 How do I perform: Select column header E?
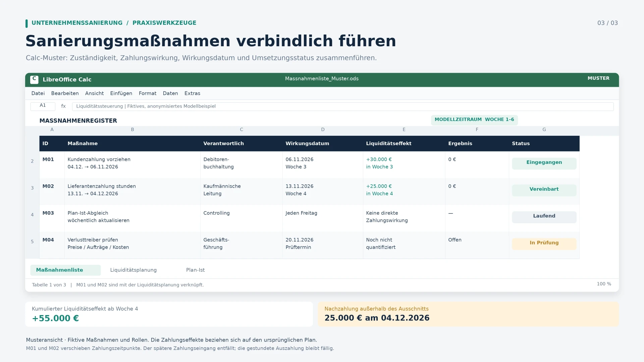point(404,130)
